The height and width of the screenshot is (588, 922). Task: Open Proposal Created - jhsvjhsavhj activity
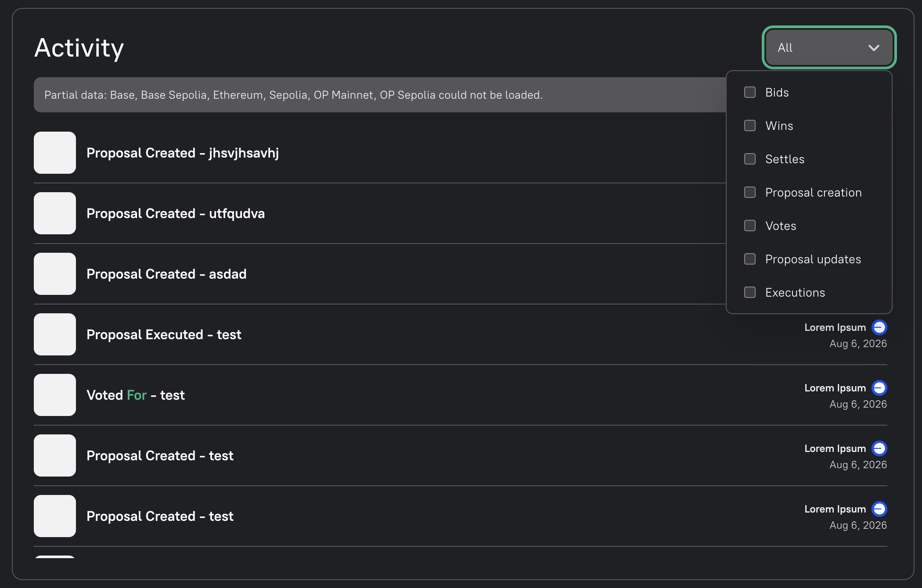(x=183, y=153)
